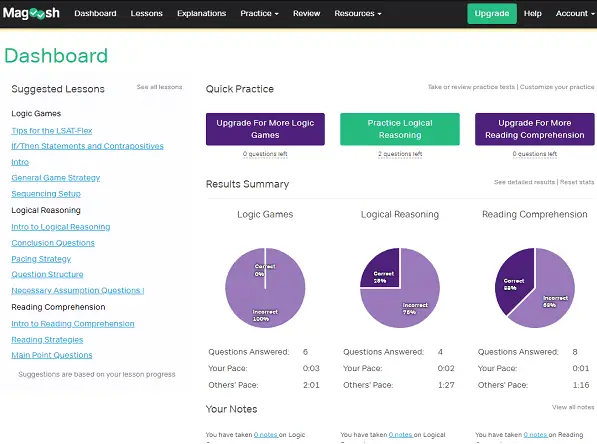Open If/Then Statements and Contrapositives lesson
Viewport: 597px width, 444px height.
click(87, 146)
